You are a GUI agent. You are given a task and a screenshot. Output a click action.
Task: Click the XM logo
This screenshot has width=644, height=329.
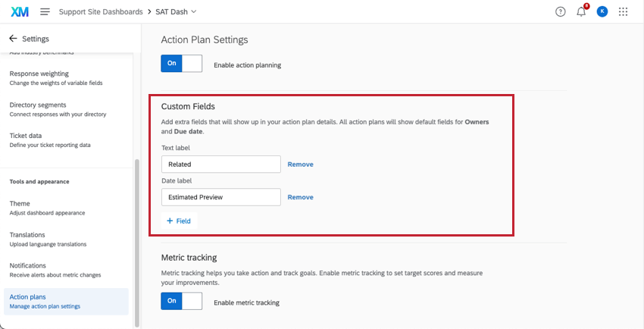click(x=20, y=12)
